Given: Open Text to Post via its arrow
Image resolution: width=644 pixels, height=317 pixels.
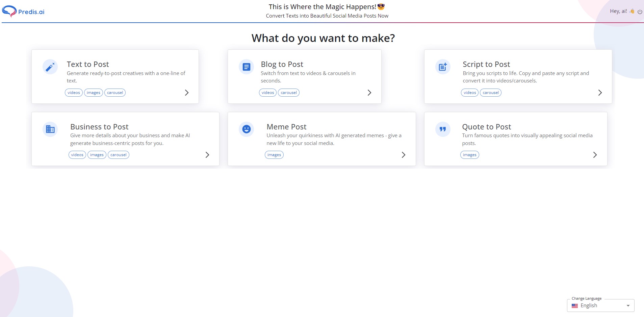Looking at the screenshot, I should (x=187, y=93).
